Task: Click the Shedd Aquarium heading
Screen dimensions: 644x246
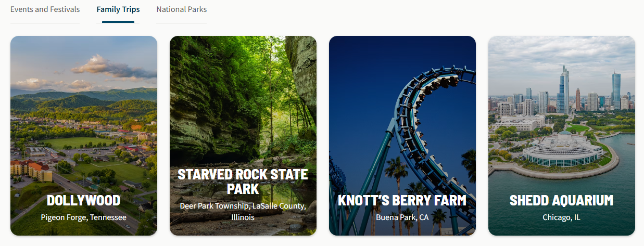Action: coord(562,200)
